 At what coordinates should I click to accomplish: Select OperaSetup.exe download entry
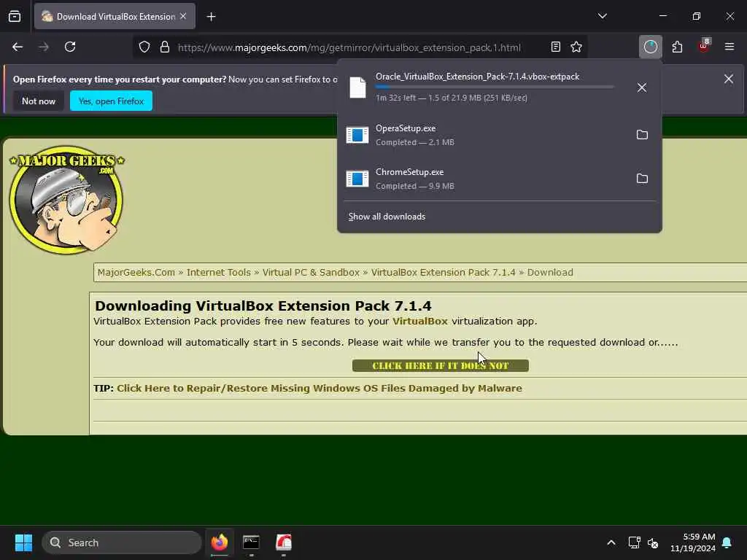tap(499, 135)
